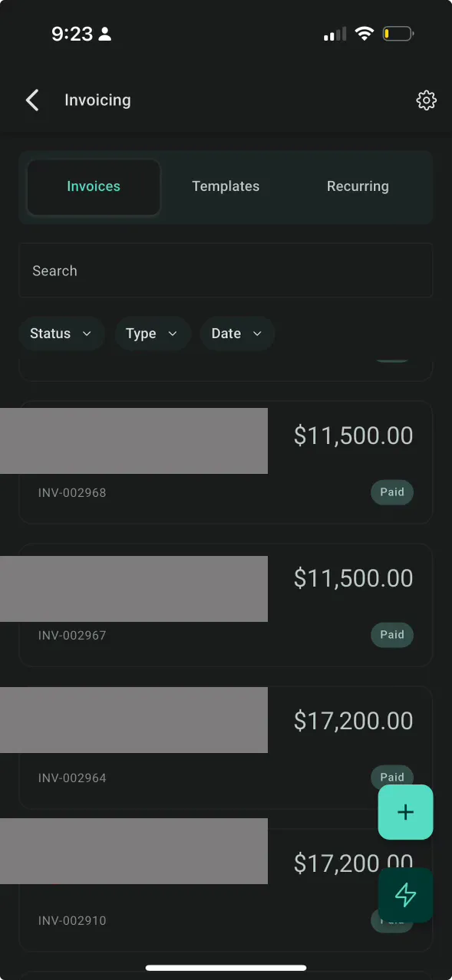452x980 pixels.
Task: Tap the back arrow icon
Action: tap(31, 100)
